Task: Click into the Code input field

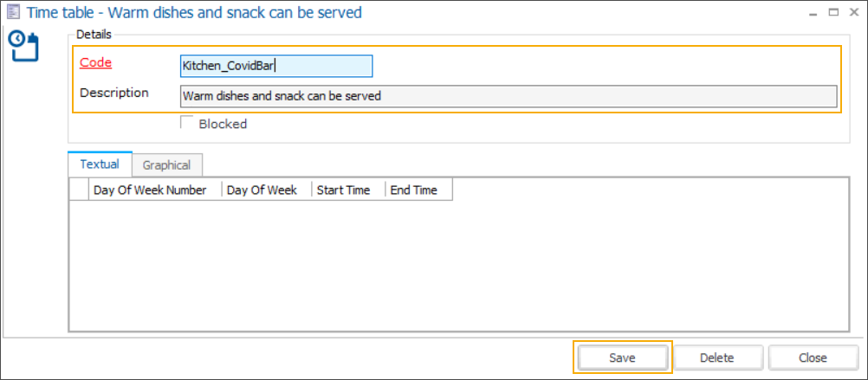Action: click(275, 67)
